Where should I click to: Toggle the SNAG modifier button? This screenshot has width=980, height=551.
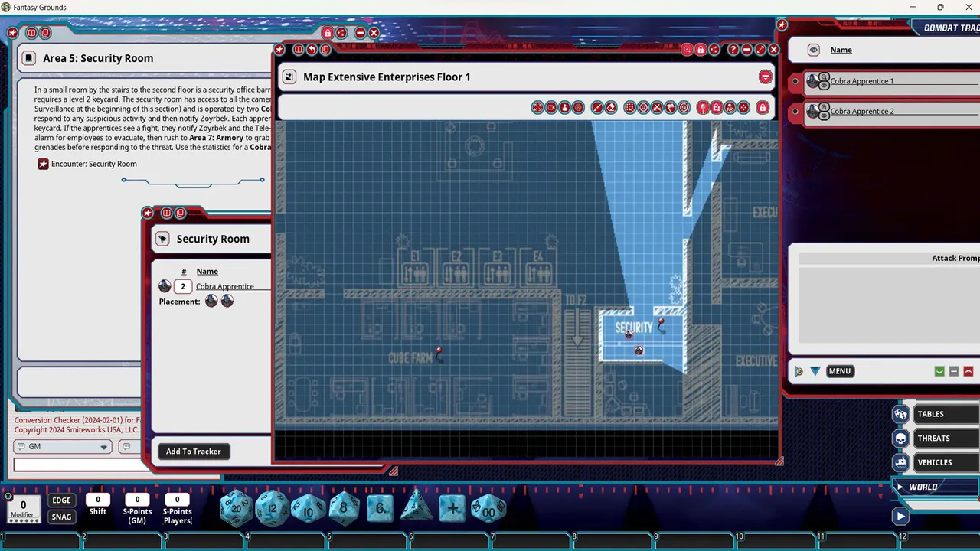[x=61, y=517]
